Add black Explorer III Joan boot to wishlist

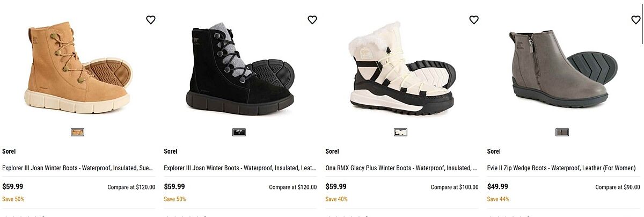tap(312, 20)
